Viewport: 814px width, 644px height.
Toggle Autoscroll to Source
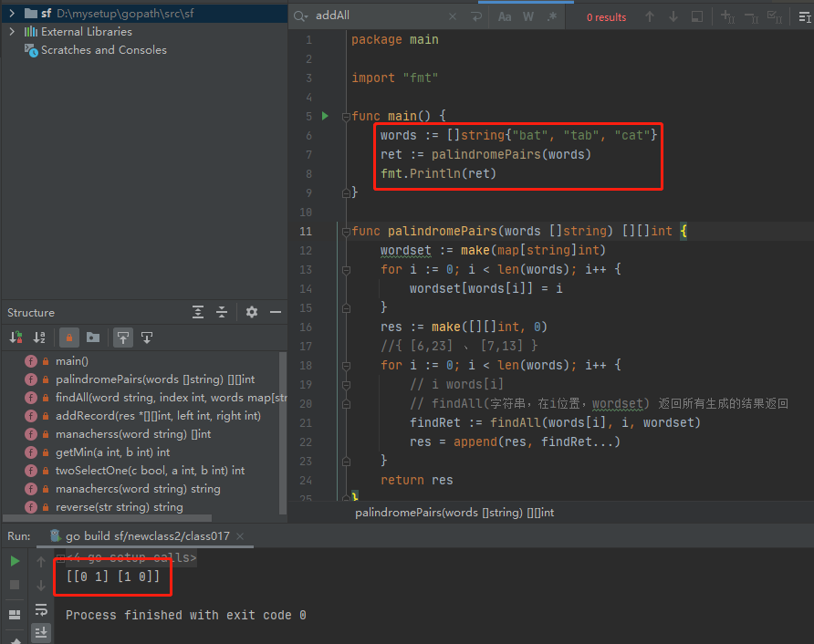[123, 338]
